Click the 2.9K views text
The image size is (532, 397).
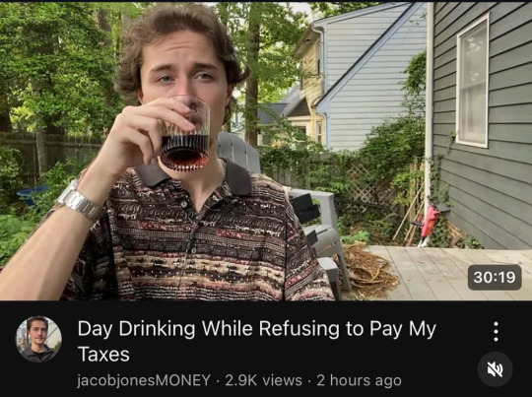pyautogui.click(x=263, y=380)
